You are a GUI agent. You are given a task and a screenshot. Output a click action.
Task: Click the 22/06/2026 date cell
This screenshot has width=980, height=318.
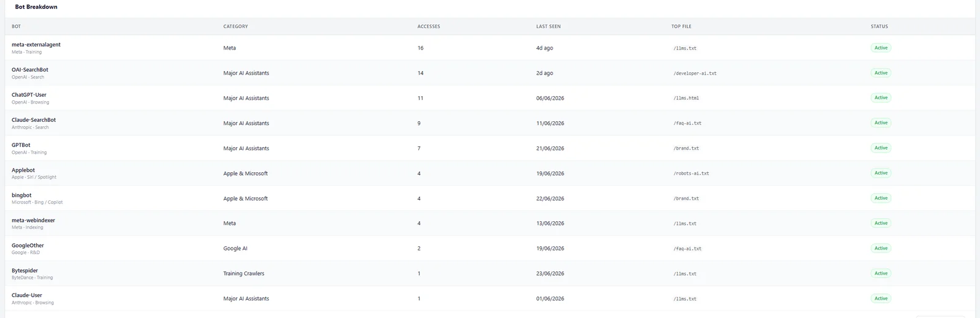coord(550,199)
